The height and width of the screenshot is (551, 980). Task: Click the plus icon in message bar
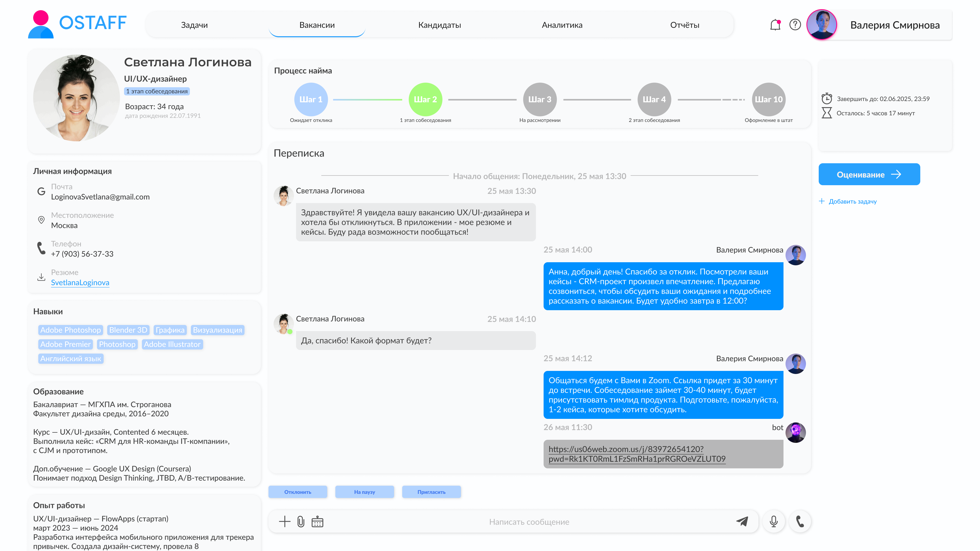click(x=285, y=521)
